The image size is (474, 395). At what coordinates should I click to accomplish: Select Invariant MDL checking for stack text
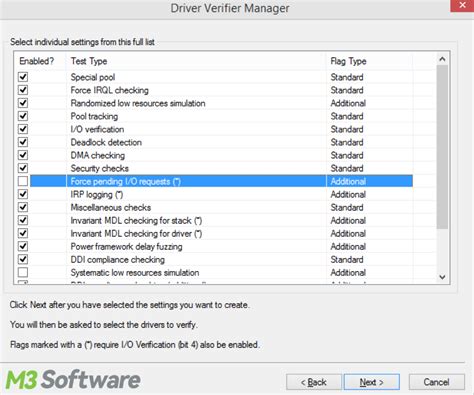coord(136,220)
